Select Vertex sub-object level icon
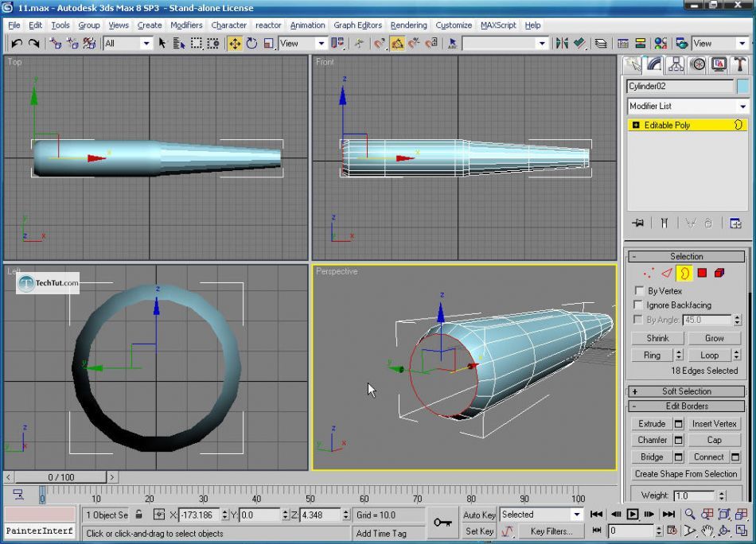The width and height of the screenshot is (756, 544). (x=649, y=274)
